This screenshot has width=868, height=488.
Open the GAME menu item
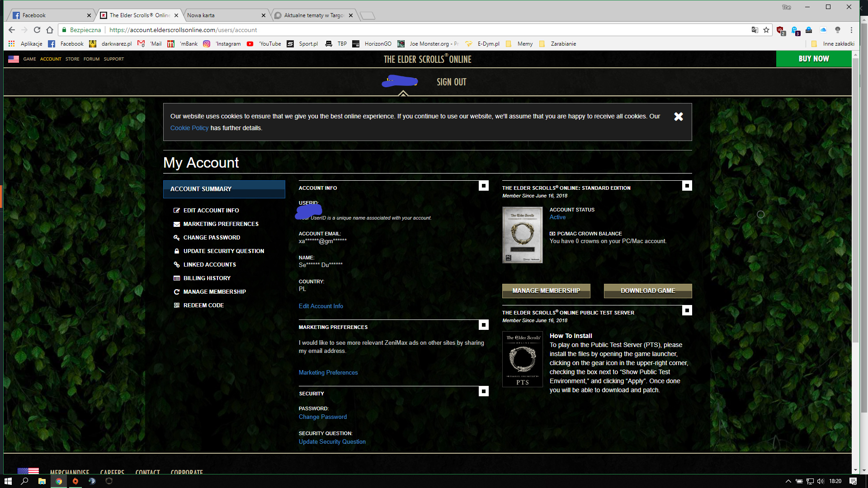pos(29,59)
